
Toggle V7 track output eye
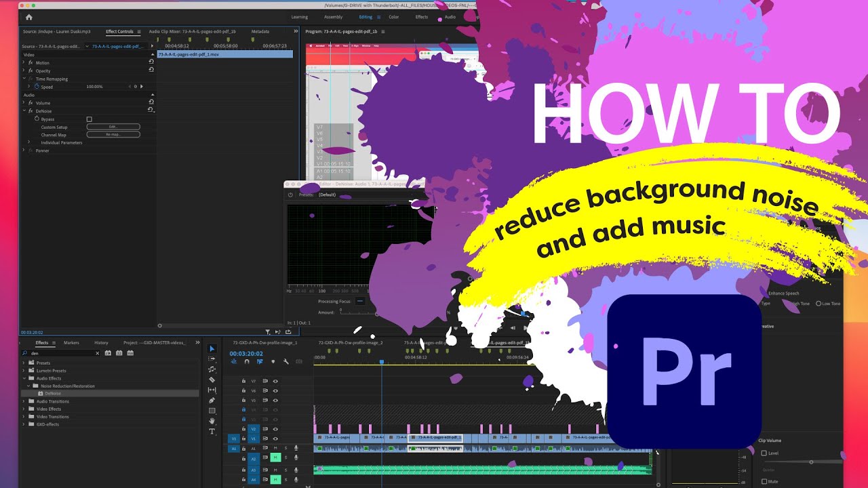coord(275,381)
